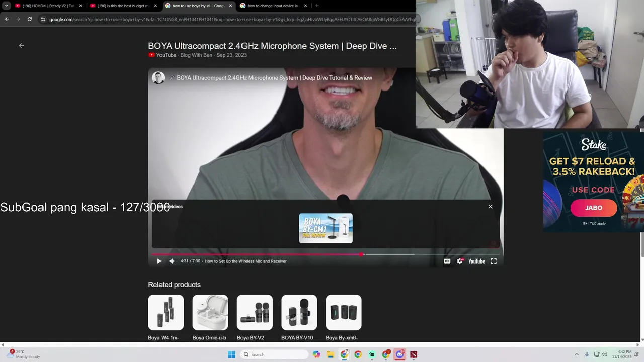Open the Windows Start menu
Viewport: 644px width, 362px height.
click(231, 354)
